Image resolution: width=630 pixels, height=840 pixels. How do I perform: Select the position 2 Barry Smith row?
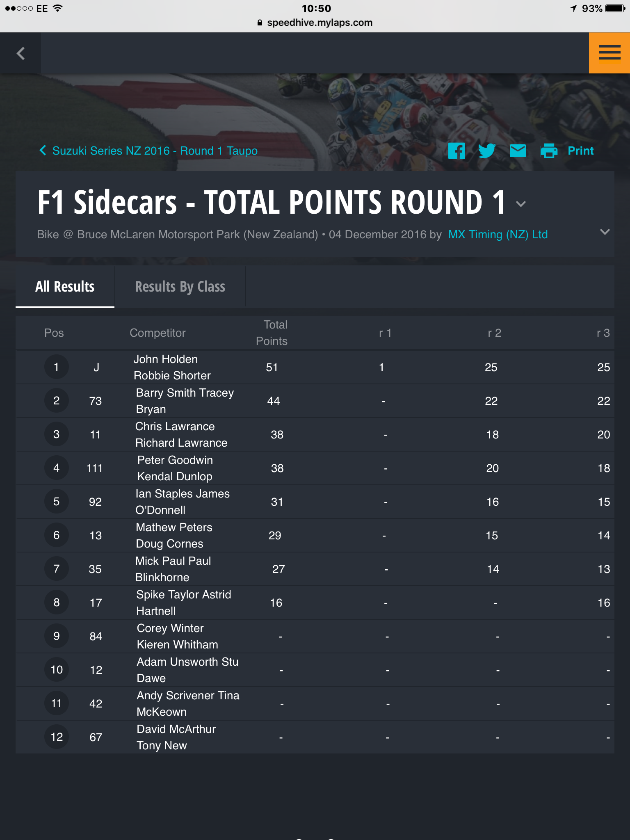coord(315,401)
